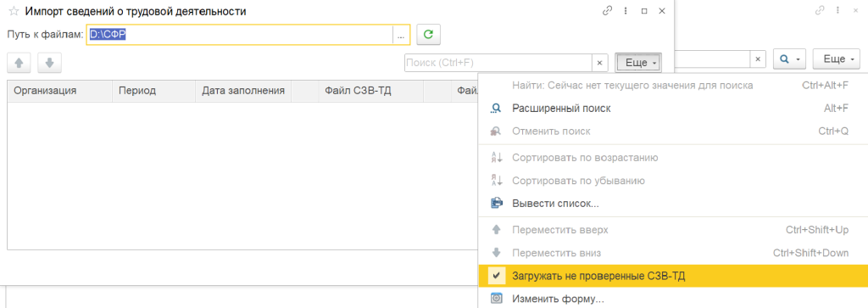Move the row up with the arrow button

coord(19,63)
